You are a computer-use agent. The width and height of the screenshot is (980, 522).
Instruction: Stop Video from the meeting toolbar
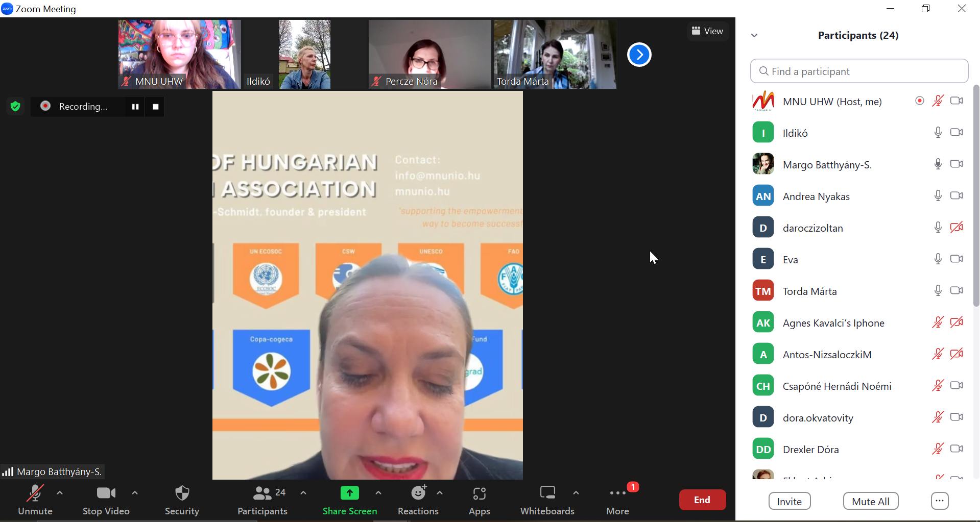pyautogui.click(x=106, y=500)
